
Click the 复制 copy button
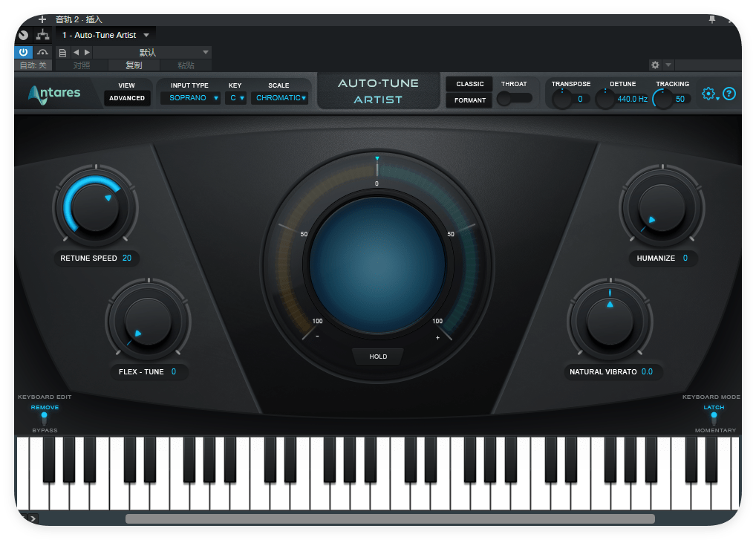coord(134,65)
